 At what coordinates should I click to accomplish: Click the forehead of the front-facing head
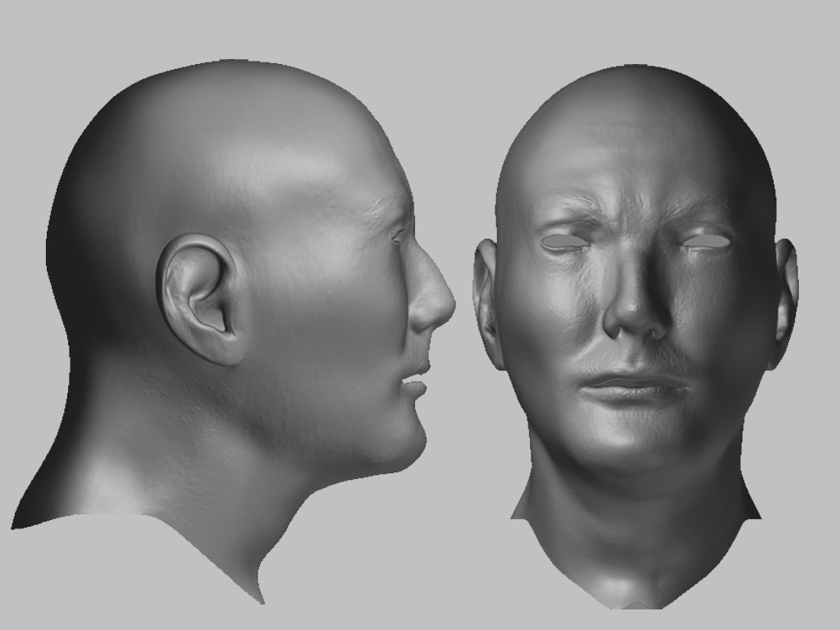pyautogui.click(x=632, y=164)
